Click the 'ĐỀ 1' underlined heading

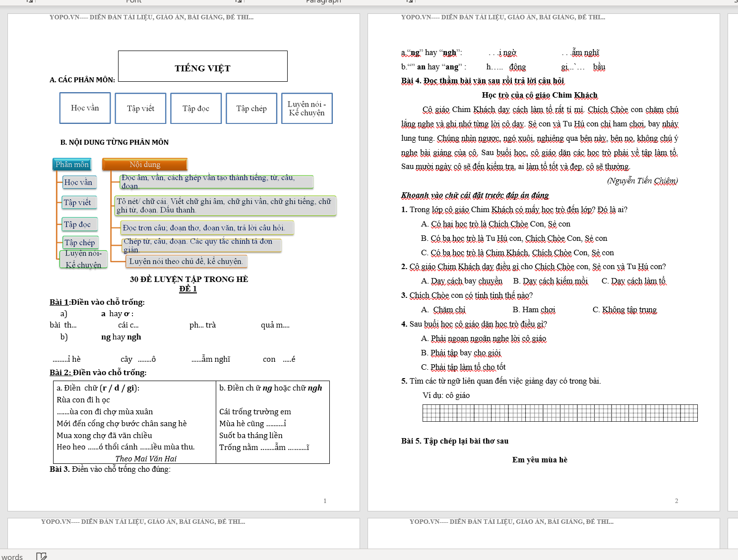(188, 289)
